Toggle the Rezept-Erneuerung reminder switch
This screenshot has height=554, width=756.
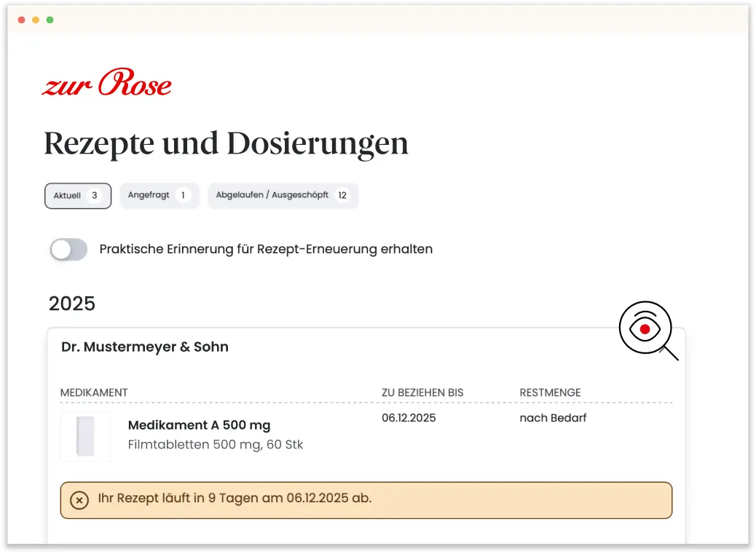68,250
